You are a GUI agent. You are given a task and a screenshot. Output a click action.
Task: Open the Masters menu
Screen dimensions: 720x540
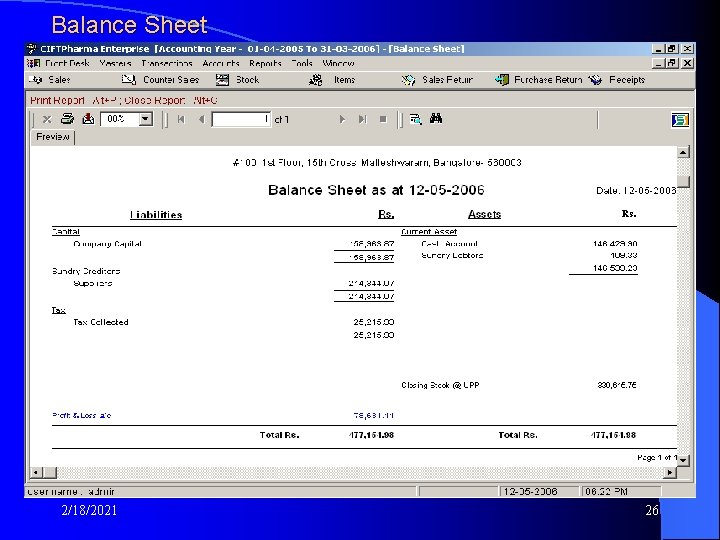tap(115, 63)
